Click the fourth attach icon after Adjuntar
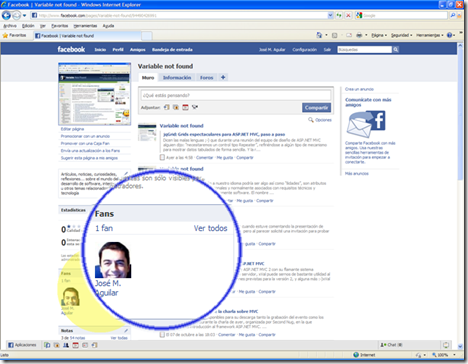 point(195,107)
